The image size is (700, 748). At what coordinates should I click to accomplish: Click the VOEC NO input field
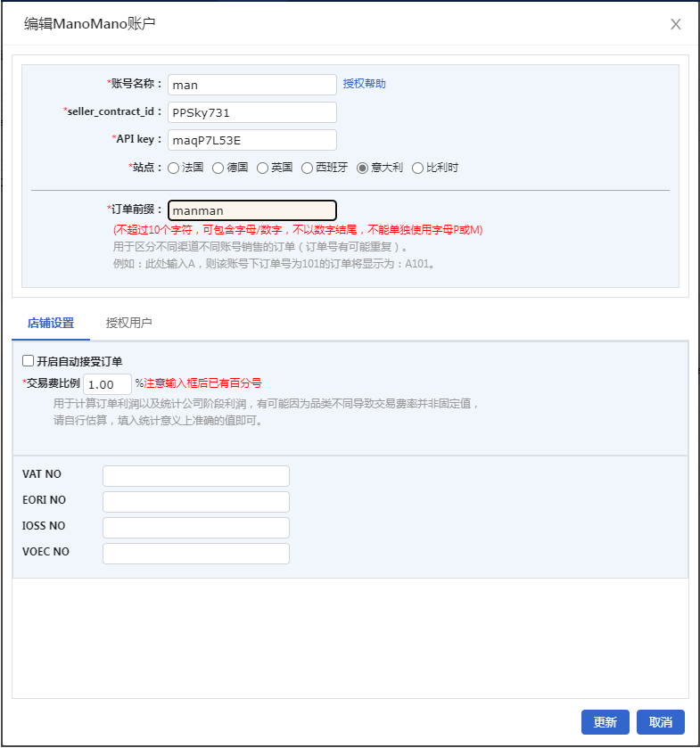[x=196, y=554]
